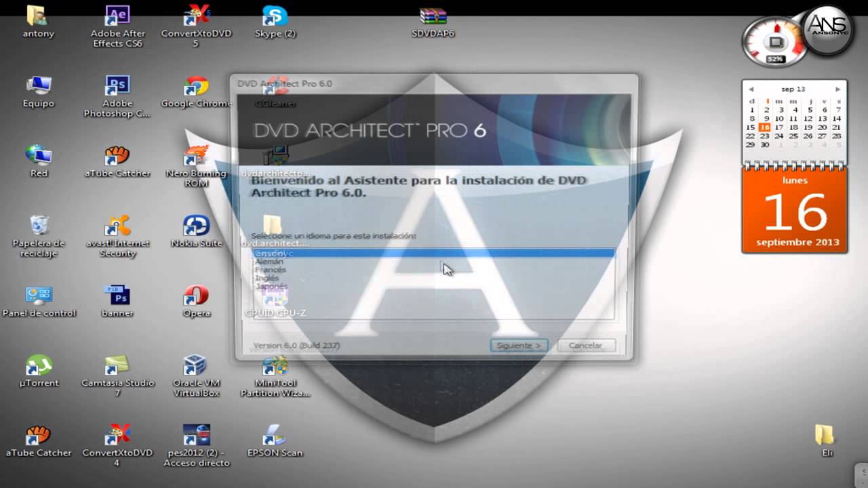
Task: Click the orange lunes 16 date panel
Action: click(x=795, y=210)
